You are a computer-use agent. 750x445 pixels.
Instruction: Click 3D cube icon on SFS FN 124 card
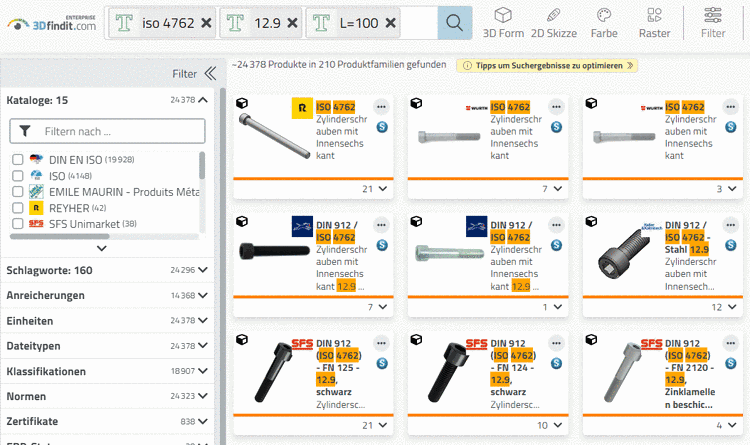point(417,339)
